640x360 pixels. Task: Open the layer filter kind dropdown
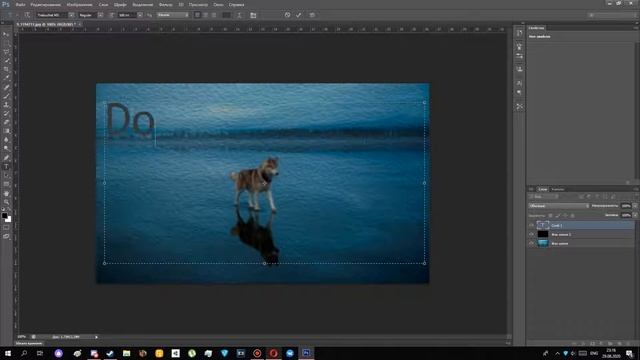tap(544, 197)
